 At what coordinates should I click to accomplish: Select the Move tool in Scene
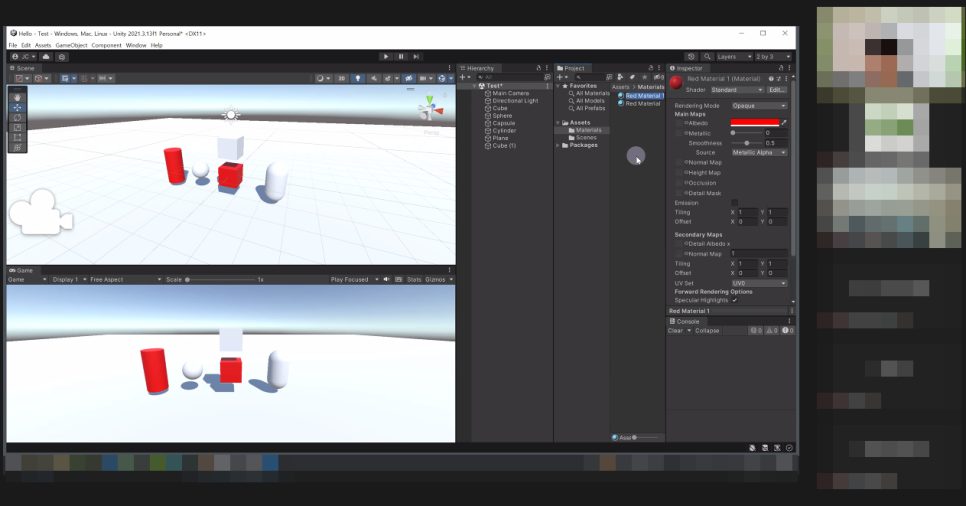pyautogui.click(x=17, y=107)
